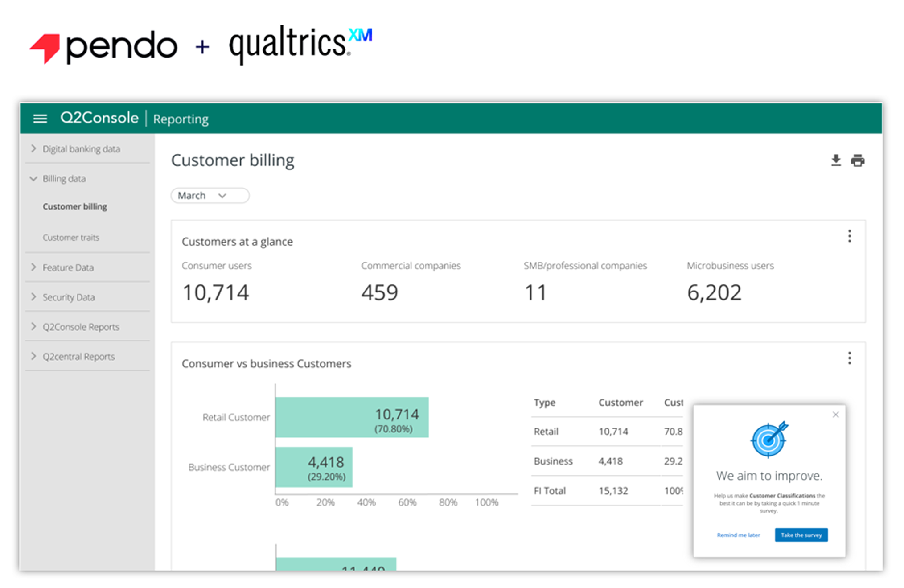Click the target icon in survey popup

point(769,439)
